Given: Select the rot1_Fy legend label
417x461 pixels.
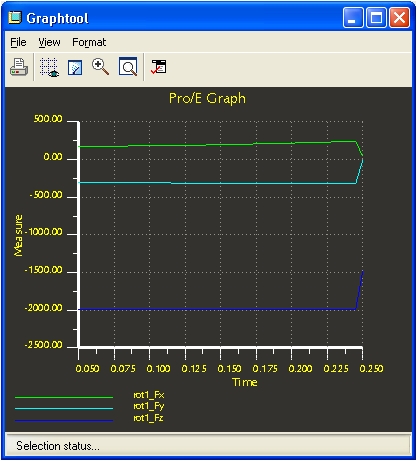Looking at the screenshot, I should pos(149,406).
